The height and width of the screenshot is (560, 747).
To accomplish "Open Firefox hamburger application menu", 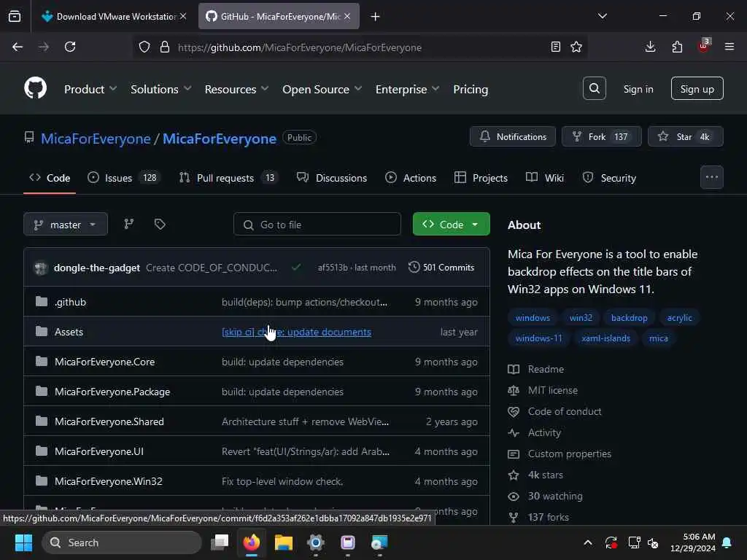I will pyautogui.click(x=729, y=47).
